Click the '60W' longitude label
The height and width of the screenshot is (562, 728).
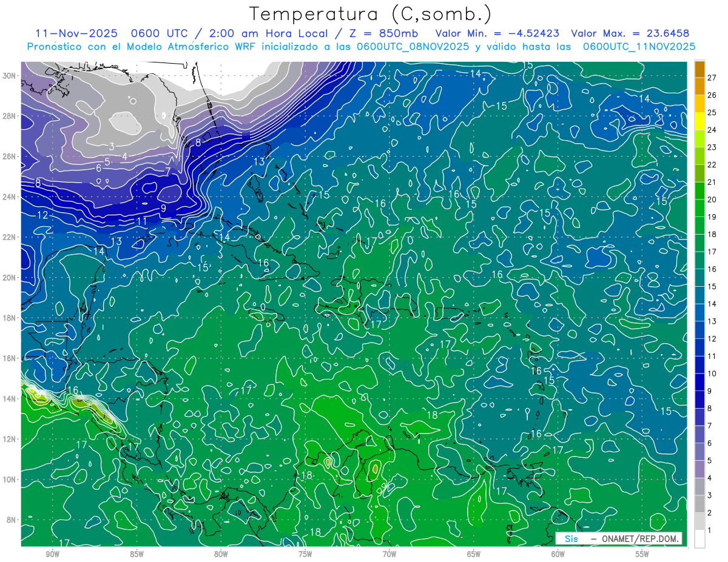point(558,554)
